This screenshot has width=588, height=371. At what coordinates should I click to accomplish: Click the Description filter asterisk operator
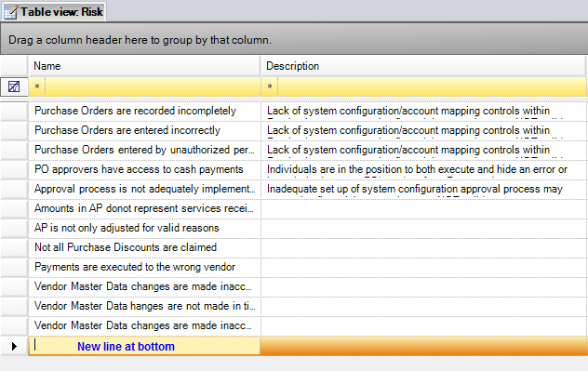click(270, 86)
